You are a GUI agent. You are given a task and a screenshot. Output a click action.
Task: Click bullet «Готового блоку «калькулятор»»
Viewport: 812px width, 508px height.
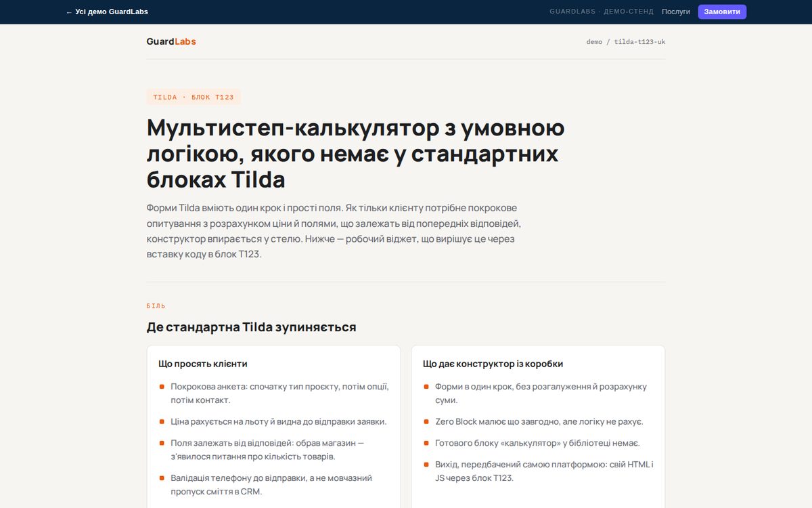click(537, 443)
